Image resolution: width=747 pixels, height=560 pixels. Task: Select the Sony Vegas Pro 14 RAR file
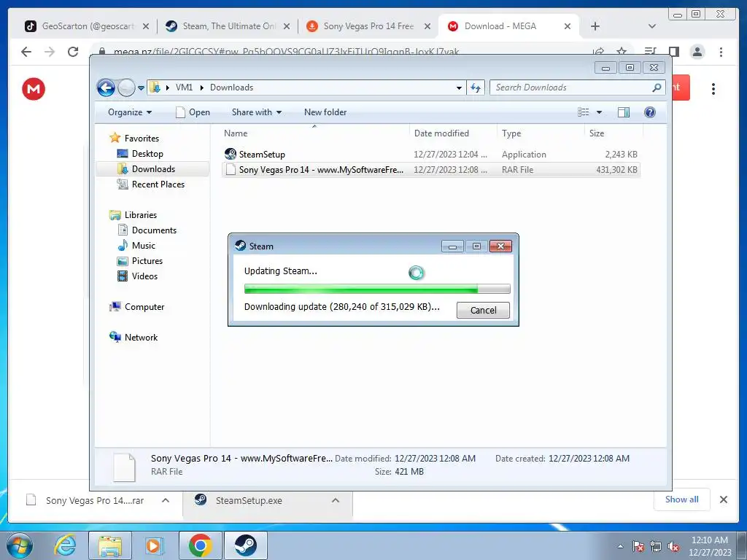[x=430, y=169]
